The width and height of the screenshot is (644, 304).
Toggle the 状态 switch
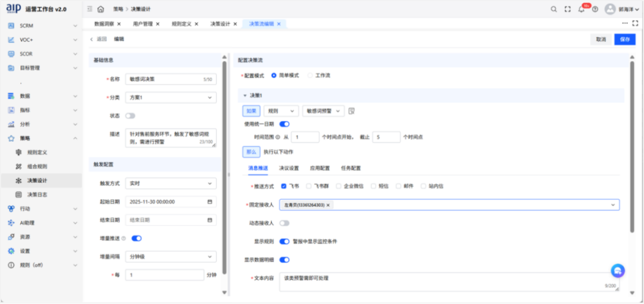pos(129,116)
